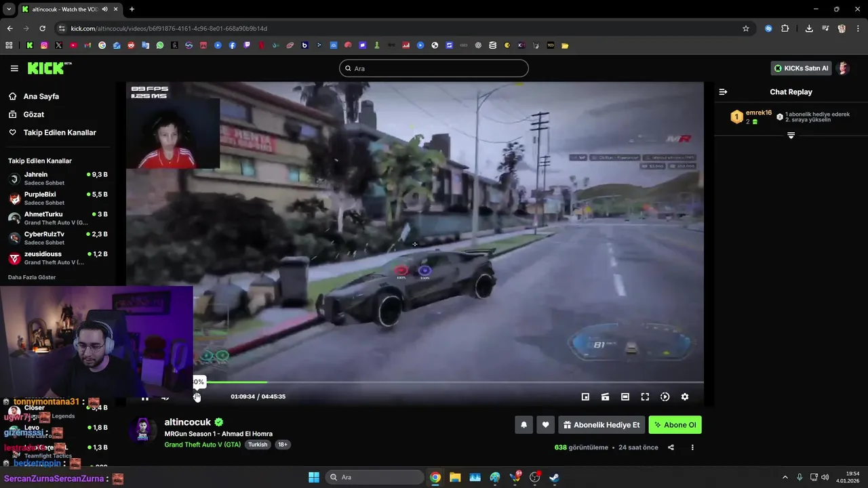This screenshot has height=488, width=868.
Task: Toggle mini player mode in the video
Action: coord(585,396)
